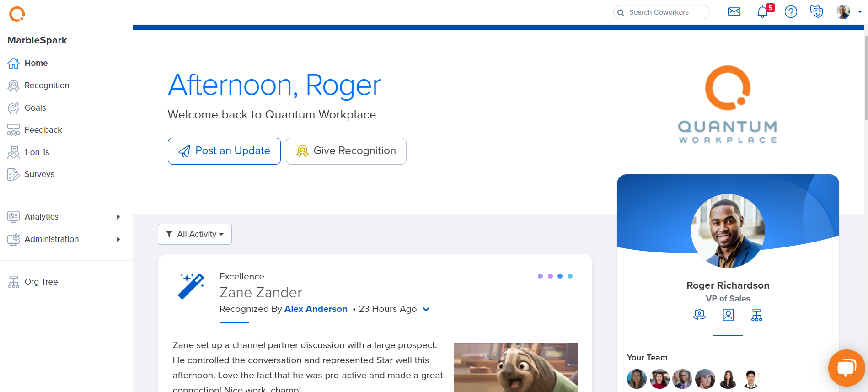Expand the Analytics submenu arrow
This screenshot has height=392, width=868.
pyautogui.click(x=118, y=217)
